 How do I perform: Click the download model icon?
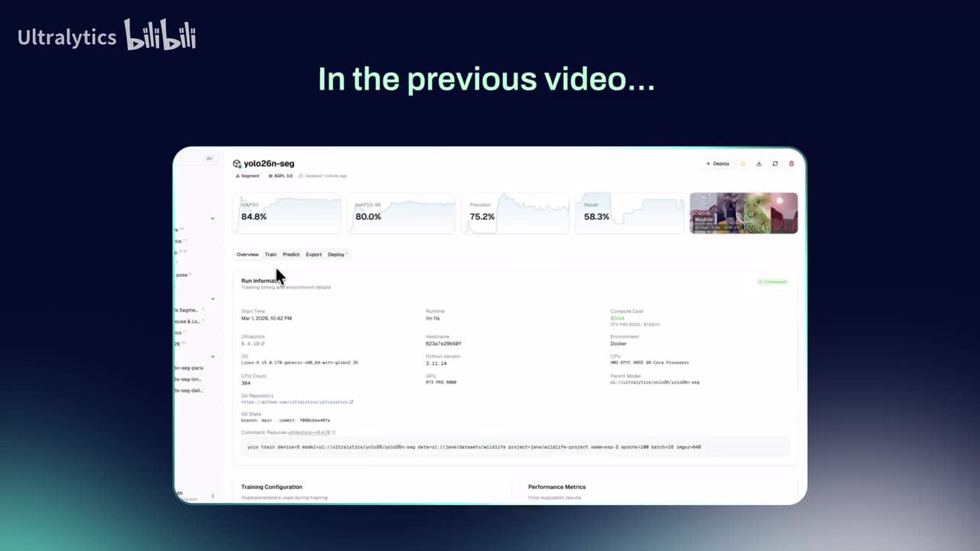759,164
